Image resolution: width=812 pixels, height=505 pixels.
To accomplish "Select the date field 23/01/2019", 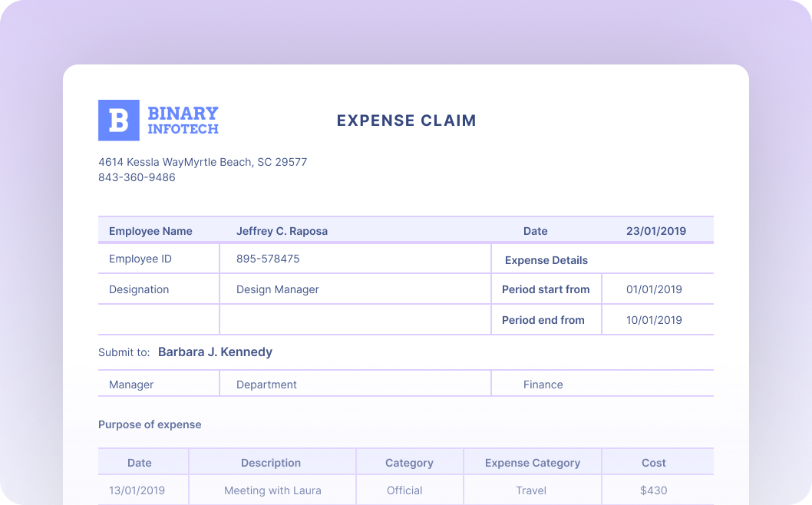I will (655, 231).
